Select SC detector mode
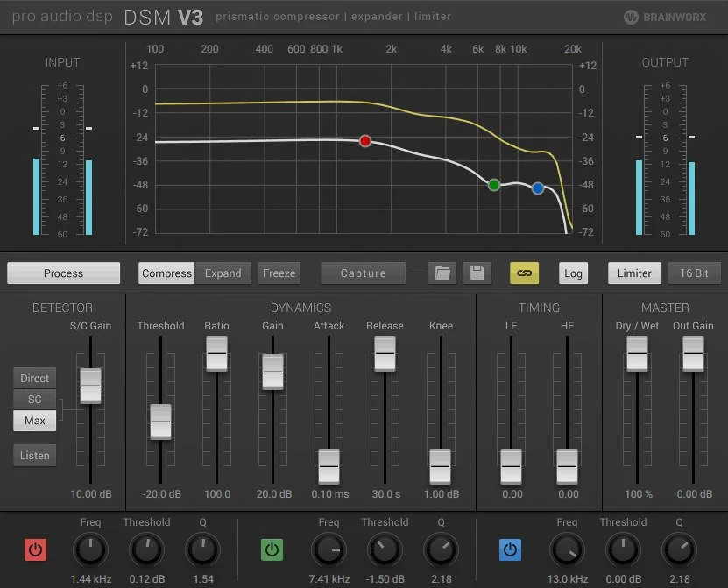728x588 pixels. (35, 400)
